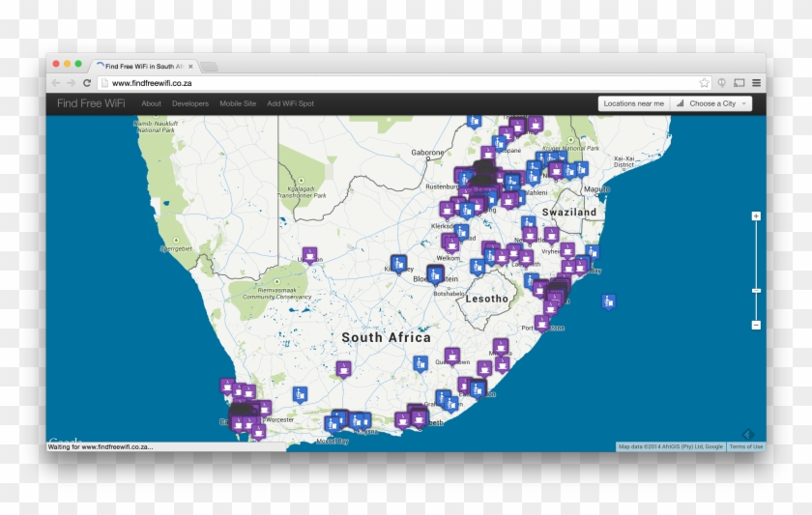This screenshot has width=812, height=515.
Task: Click the Map data ©2014 attribution text
Action: [x=670, y=446]
